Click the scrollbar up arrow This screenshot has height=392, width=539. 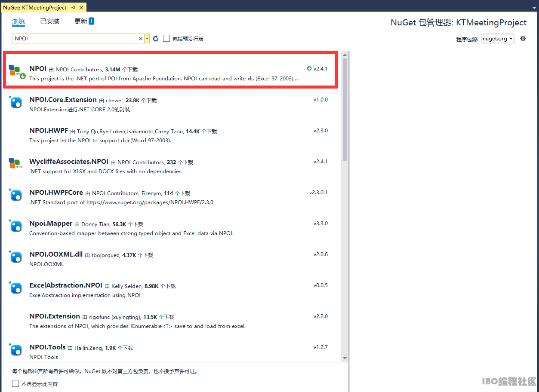345,55
